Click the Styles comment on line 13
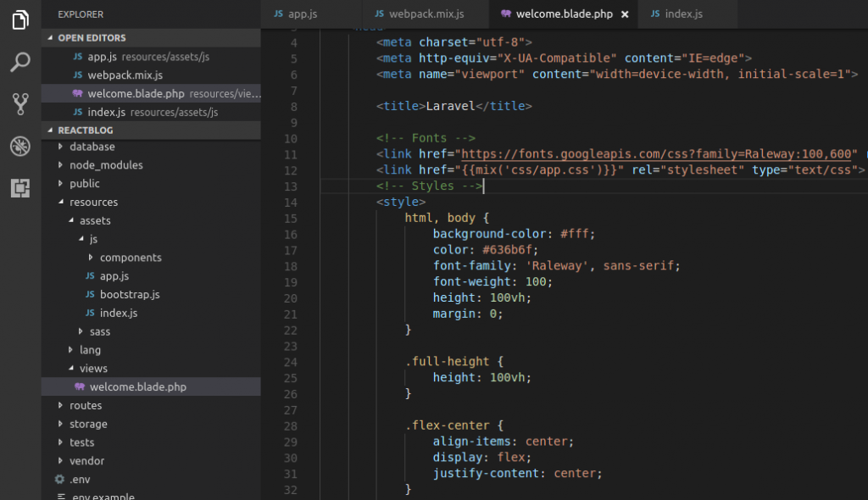This screenshot has width=868, height=500. [430, 186]
